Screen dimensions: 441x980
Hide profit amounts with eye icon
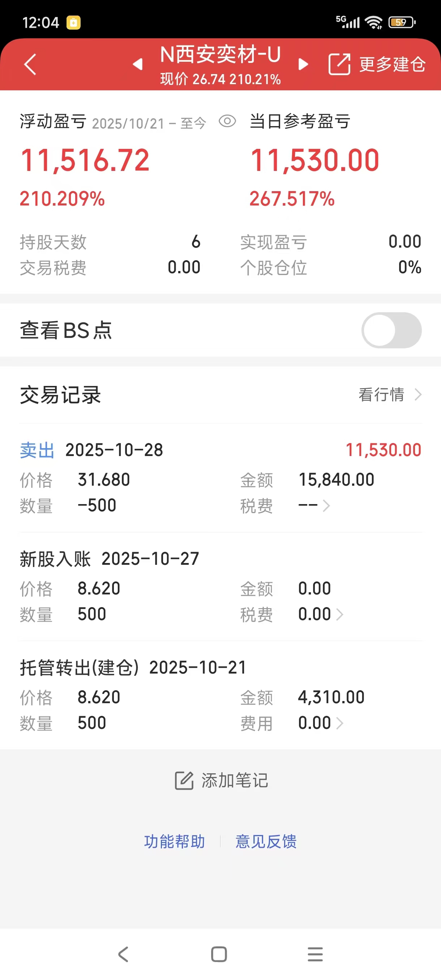point(227,122)
